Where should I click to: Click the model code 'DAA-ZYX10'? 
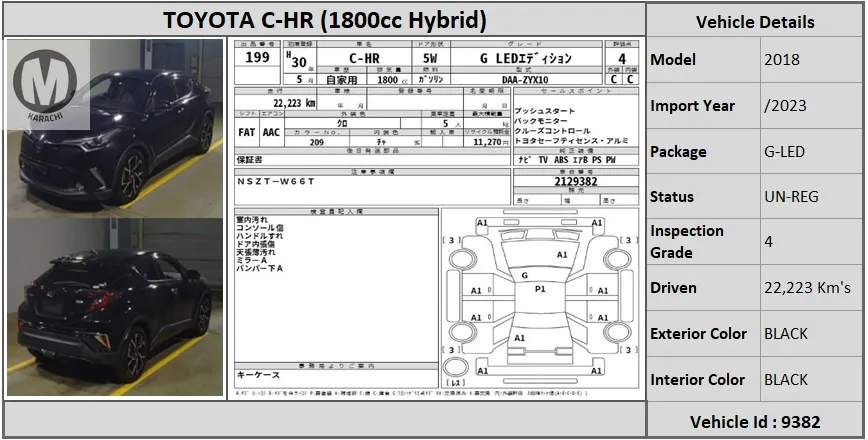tap(525, 80)
